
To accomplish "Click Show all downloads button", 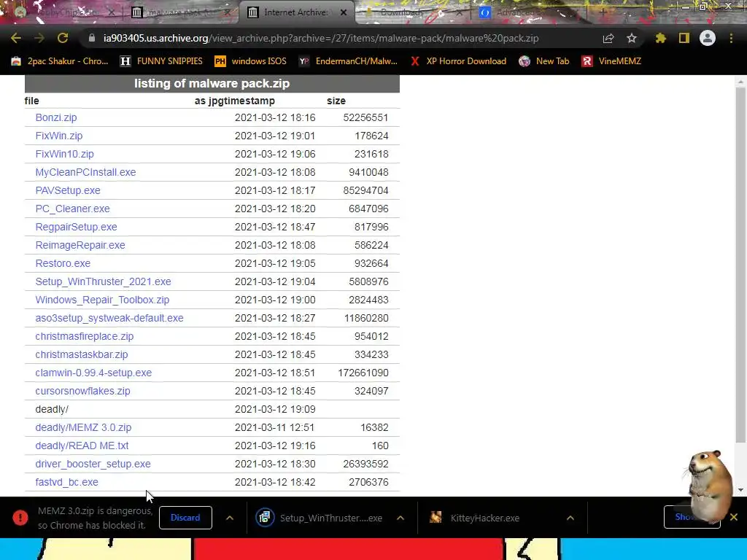I will pyautogui.click(x=692, y=517).
